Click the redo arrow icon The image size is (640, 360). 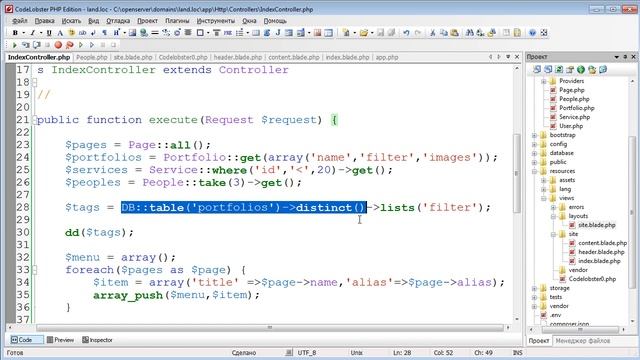417,33
